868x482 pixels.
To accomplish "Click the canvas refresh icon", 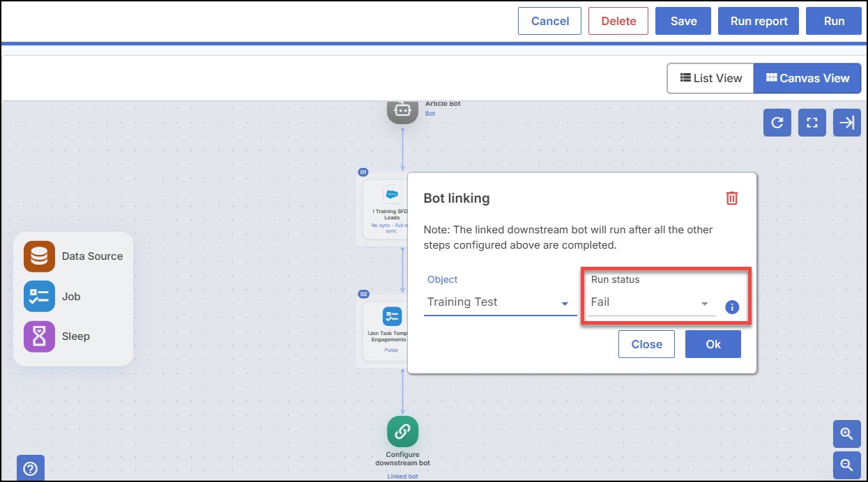I will point(777,123).
